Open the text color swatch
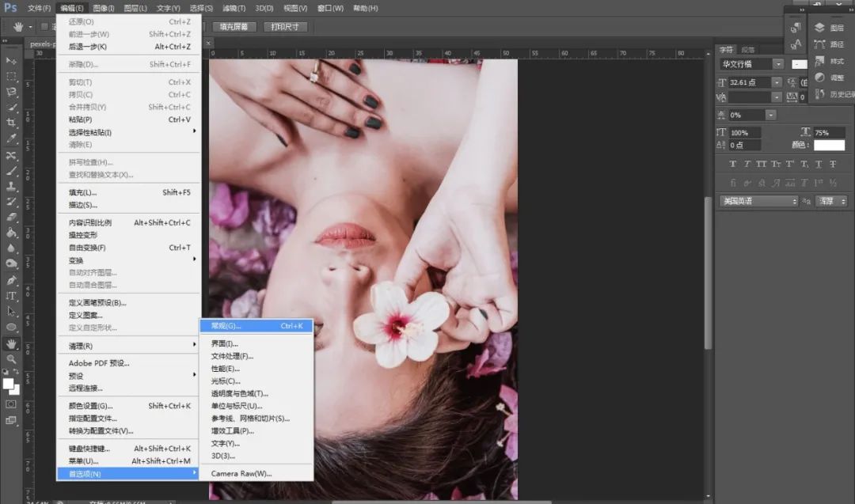This screenshot has width=855, height=504. point(830,145)
